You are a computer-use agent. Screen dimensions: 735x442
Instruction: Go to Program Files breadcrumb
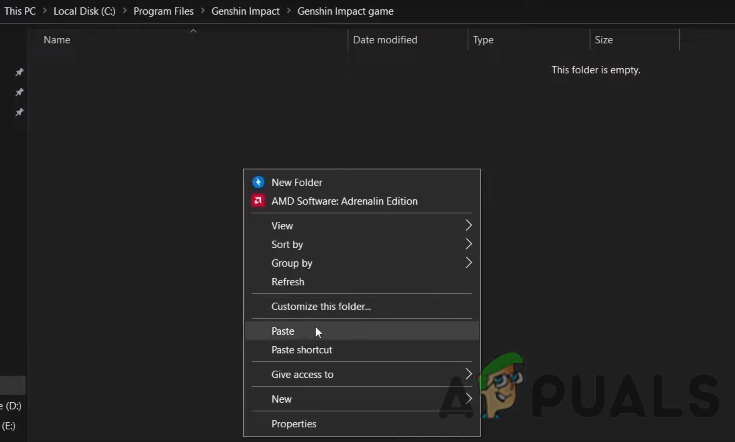(x=163, y=11)
